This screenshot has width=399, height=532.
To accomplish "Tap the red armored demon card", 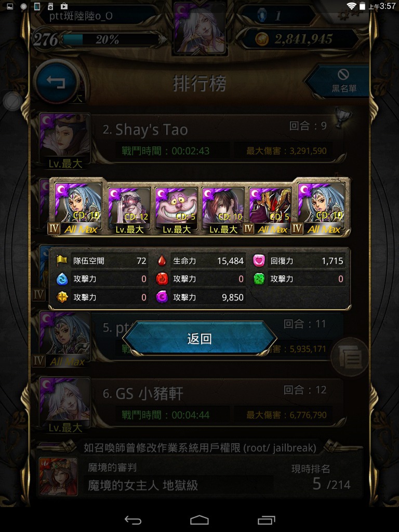I will point(270,210).
